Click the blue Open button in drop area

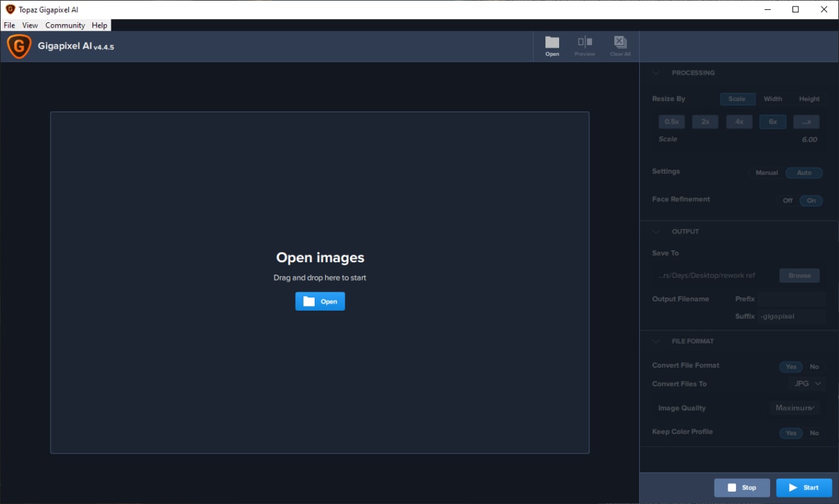pyautogui.click(x=320, y=301)
